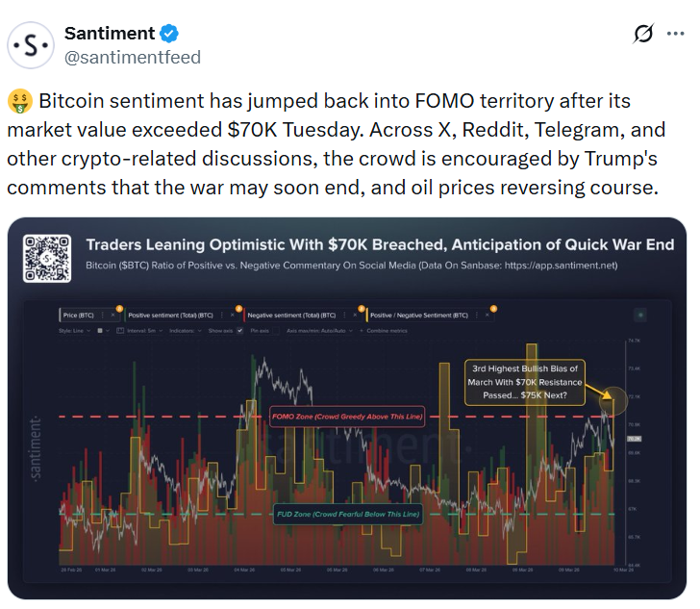Toggle the Show axis checkbox

[240, 330]
